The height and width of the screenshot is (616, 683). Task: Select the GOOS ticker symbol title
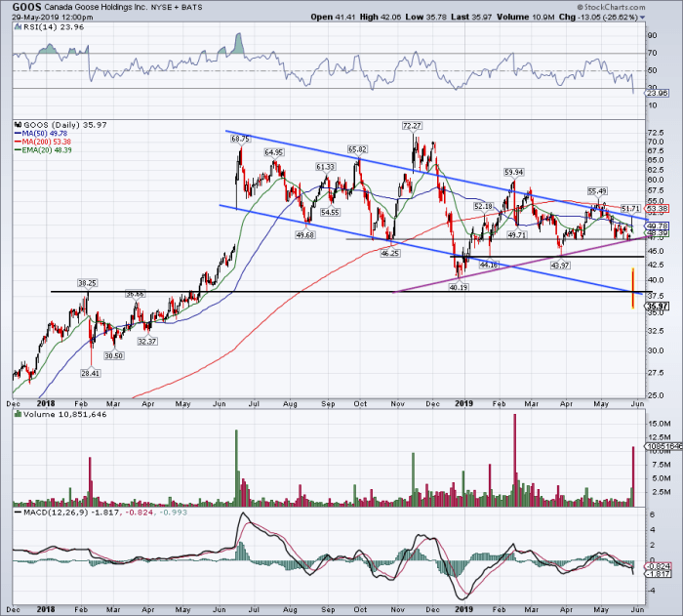tap(27, 7)
